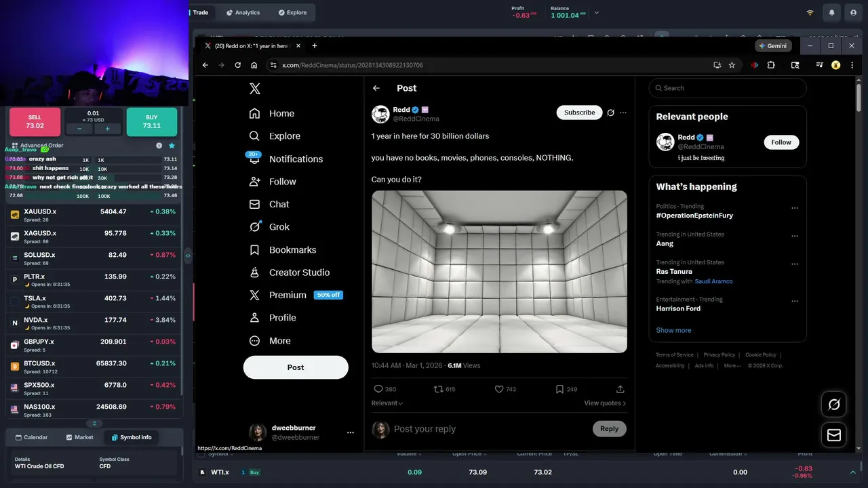The image size is (868, 488).
Task: Open options for #OperationEpsteinFury trend
Action: tap(795, 208)
